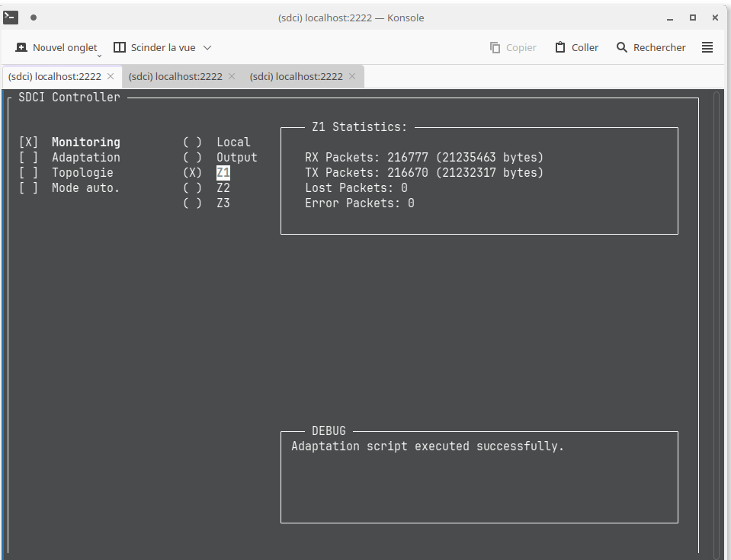The image size is (731, 560).
Task: Click the Scinder la vue split icon
Action: pyautogui.click(x=120, y=47)
